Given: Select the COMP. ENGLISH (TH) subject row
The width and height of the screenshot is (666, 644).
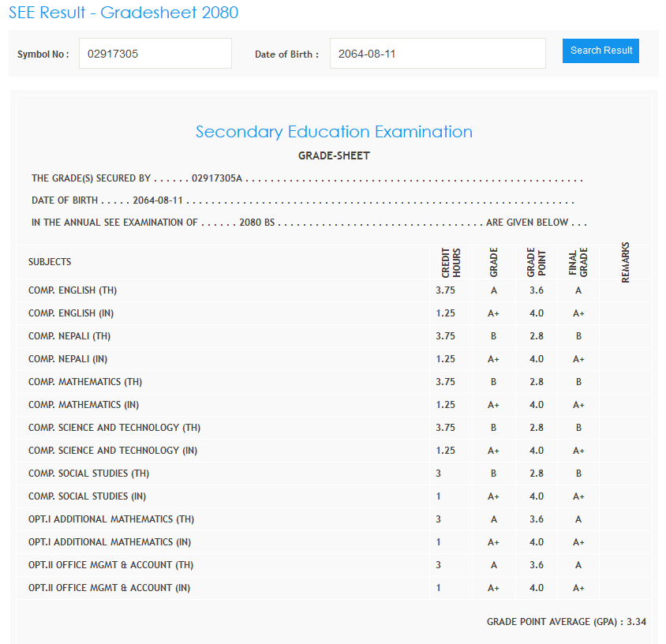Looking at the screenshot, I should click(73, 290).
